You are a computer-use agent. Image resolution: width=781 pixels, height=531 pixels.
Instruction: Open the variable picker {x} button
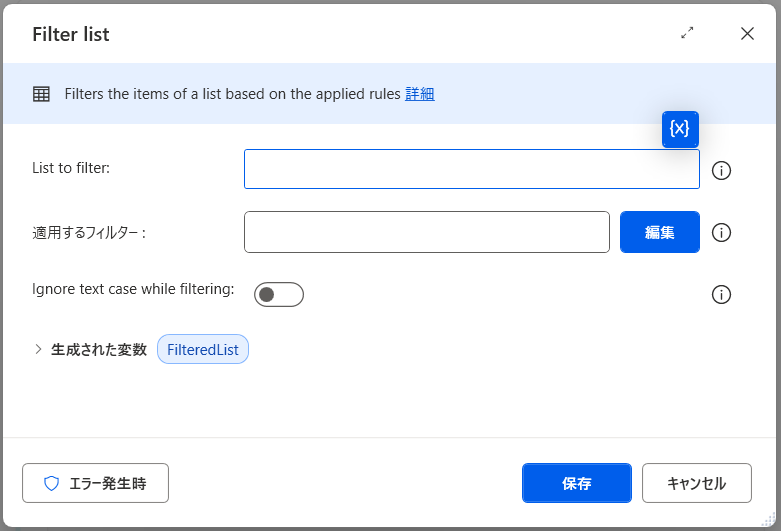point(680,129)
